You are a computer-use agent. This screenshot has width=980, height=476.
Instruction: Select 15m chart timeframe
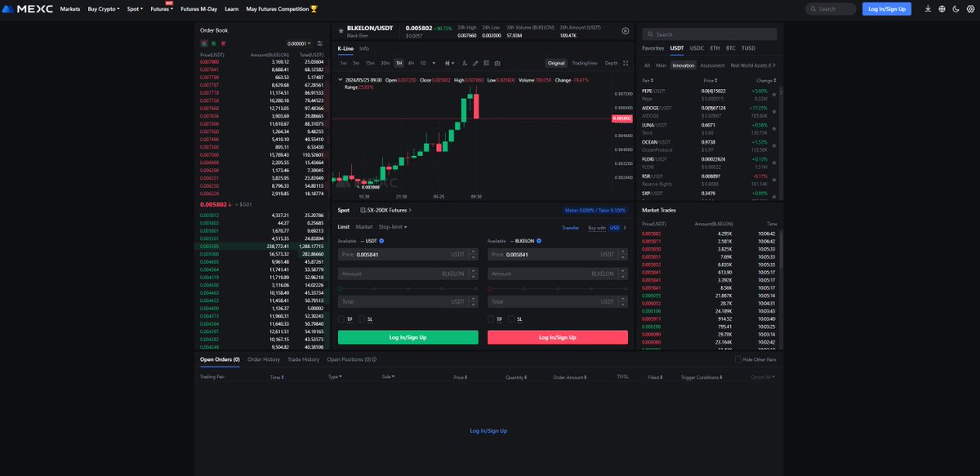pyautogui.click(x=370, y=63)
